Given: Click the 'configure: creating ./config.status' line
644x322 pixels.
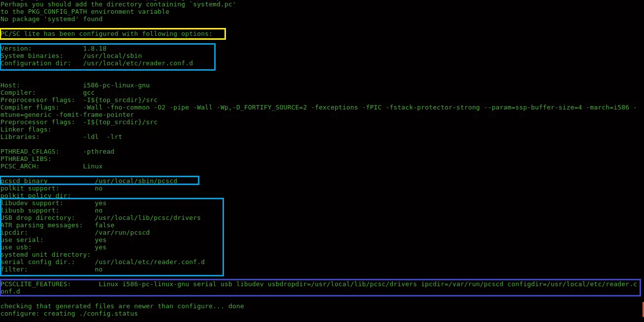Looking at the screenshot, I should click(69, 314).
